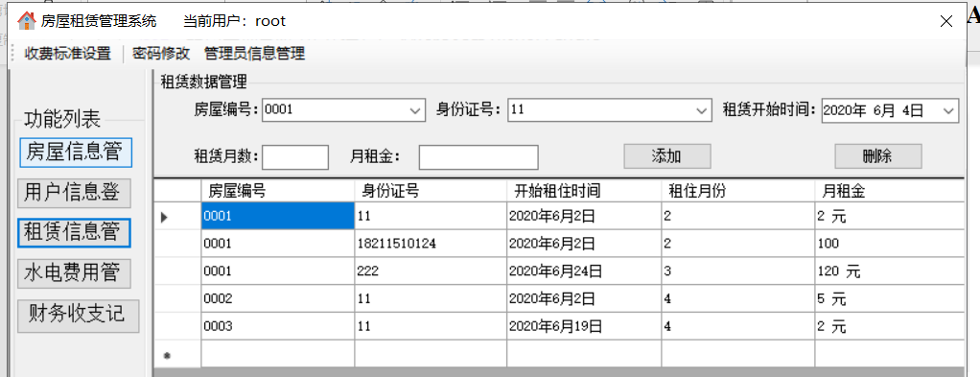Viewport: 980px width, 377px height.
Task: Select cell 120 元 in 月租金 column
Action: (x=890, y=271)
